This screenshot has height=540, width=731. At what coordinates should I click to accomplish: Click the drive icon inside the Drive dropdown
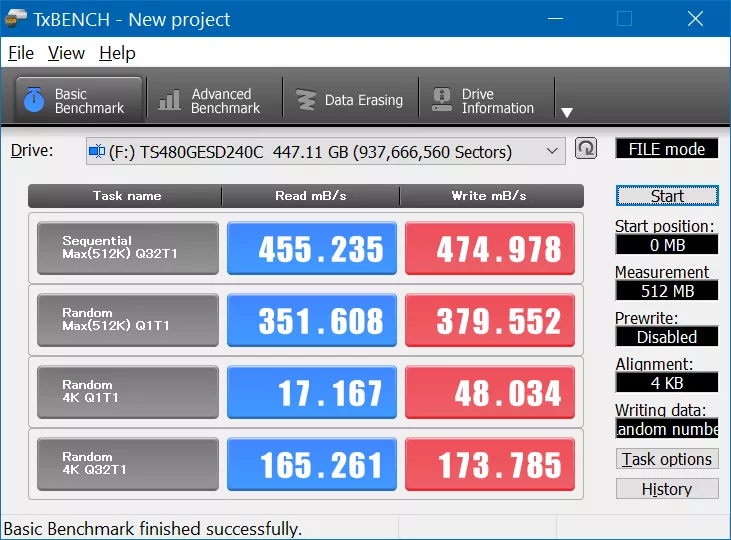(97, 151)
